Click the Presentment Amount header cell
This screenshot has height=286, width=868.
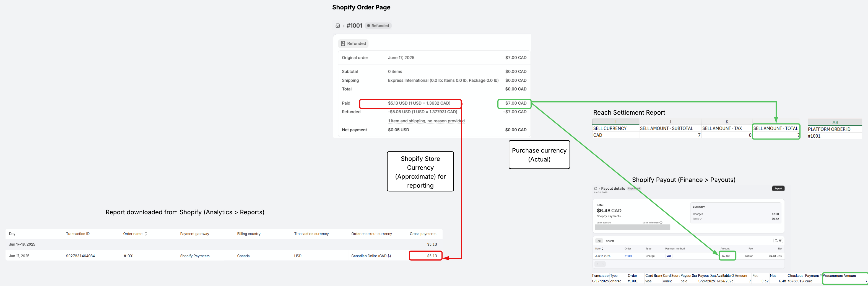[845, 275]
